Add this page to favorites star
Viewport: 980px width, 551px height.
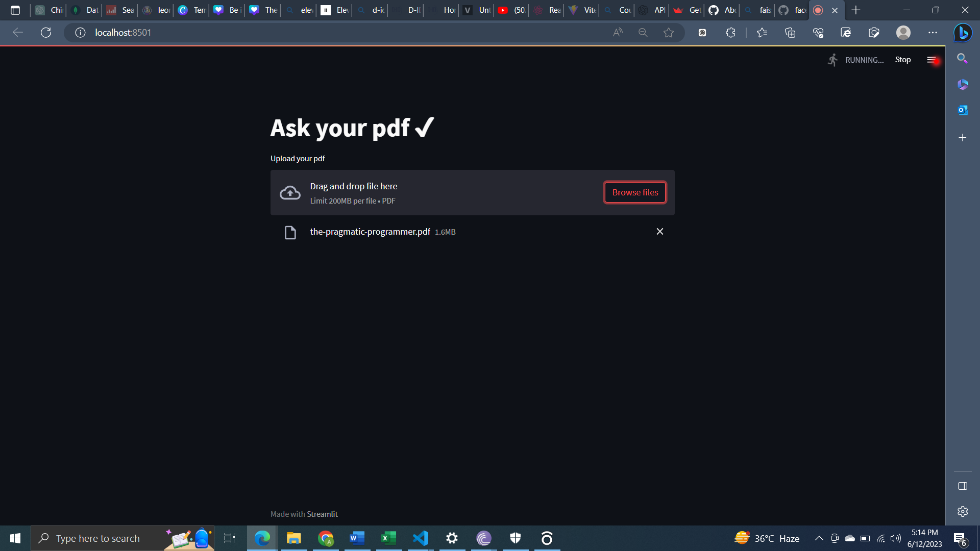coord(668,33)
